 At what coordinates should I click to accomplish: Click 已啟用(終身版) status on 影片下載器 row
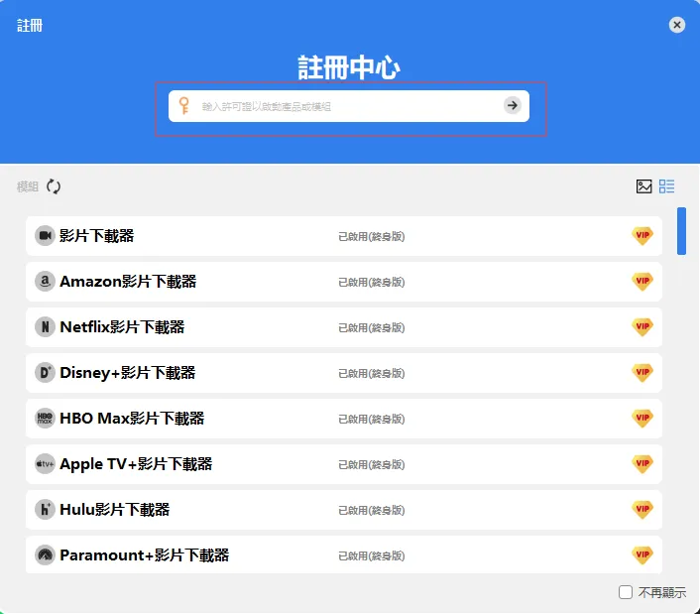point(372,237)
